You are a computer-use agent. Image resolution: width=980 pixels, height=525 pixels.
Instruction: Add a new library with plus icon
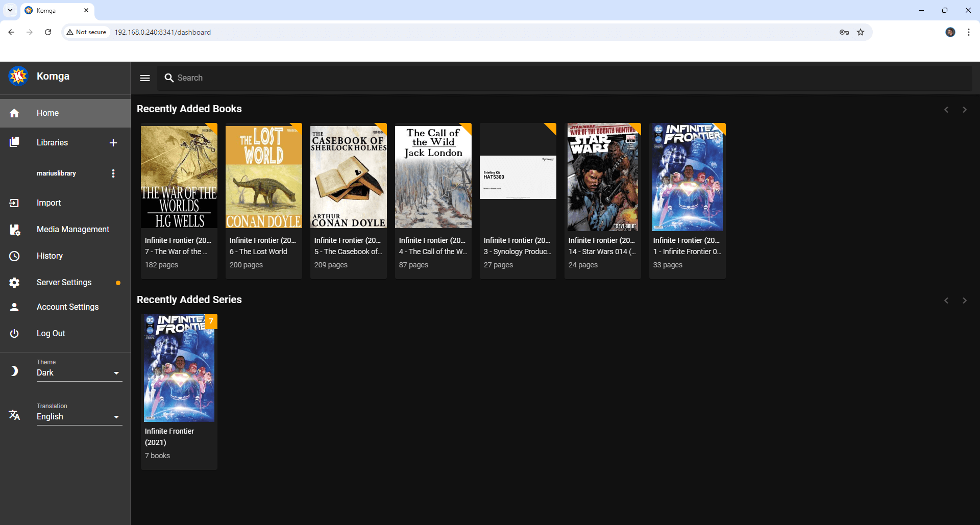pyautogui.click(x=113, y=143)
